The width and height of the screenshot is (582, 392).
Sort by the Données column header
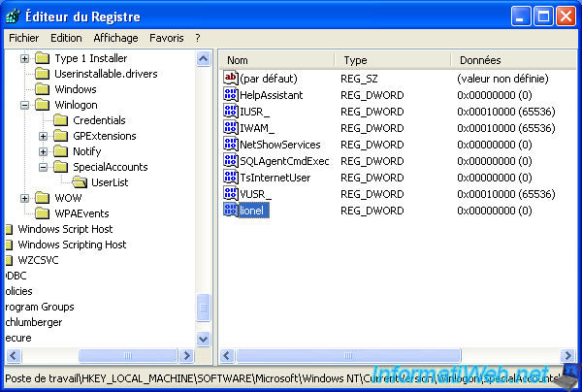point(514,60)
